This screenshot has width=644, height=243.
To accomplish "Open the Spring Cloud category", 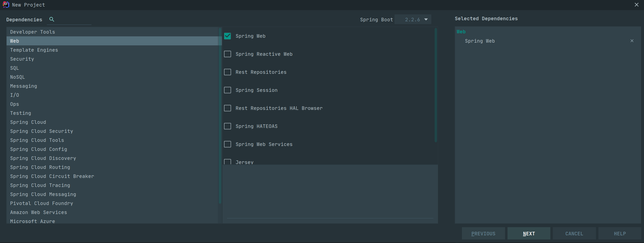I will [112, 122].
